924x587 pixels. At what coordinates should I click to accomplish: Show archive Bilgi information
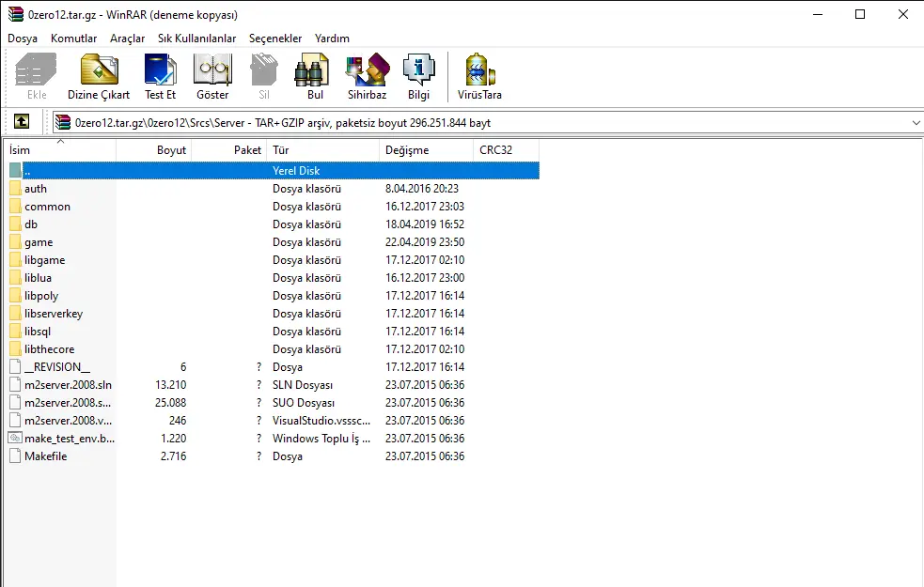[418, 76]
